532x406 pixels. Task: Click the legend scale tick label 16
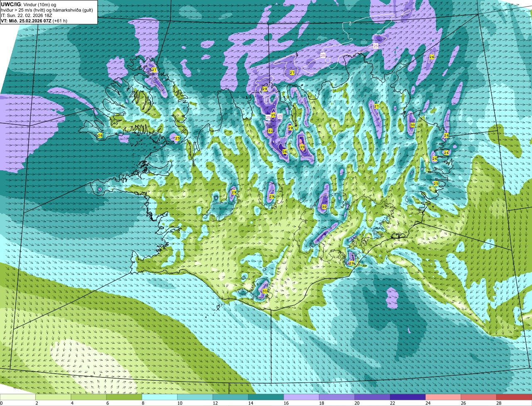pos(286,403)
